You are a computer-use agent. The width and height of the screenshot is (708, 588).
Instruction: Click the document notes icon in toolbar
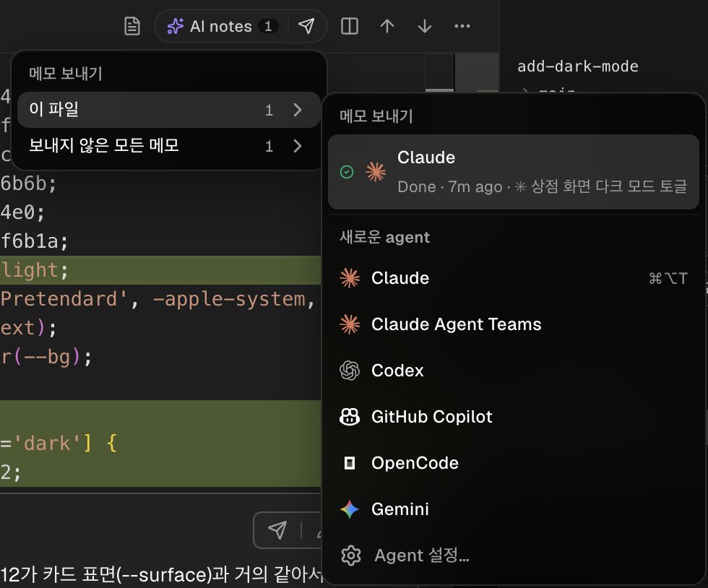tap(131, 26)
